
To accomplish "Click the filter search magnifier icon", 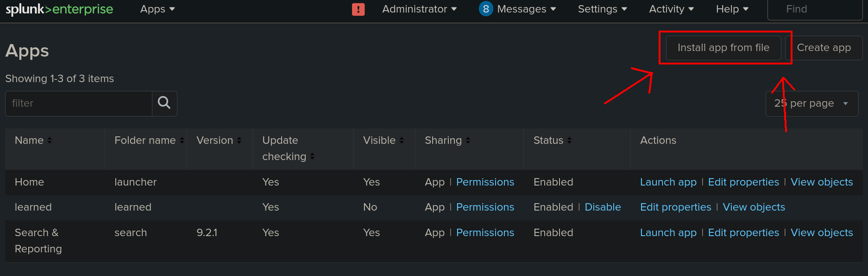I will (164, 103).
